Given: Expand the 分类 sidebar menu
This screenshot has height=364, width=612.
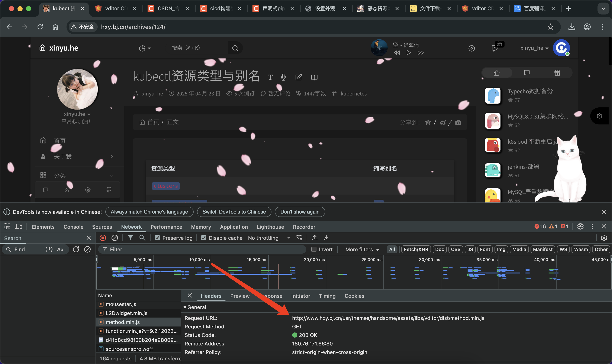Looking at the screenshot, I should tap(77, 175).
